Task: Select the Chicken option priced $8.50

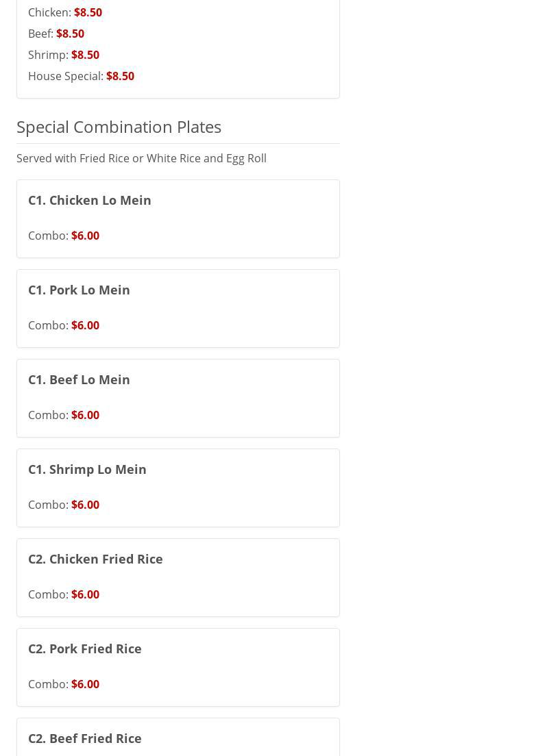Action: tap(65, 12)
